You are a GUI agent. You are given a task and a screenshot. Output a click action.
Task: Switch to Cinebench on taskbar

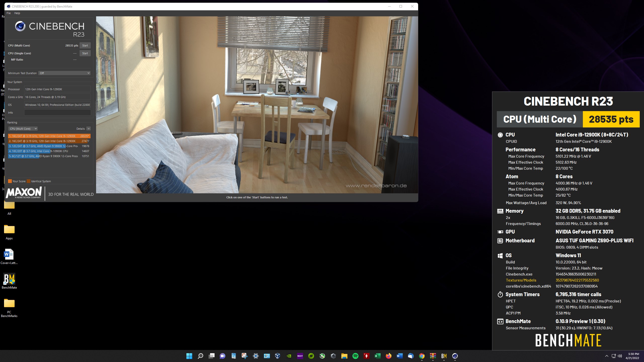(x=455, y=356)
